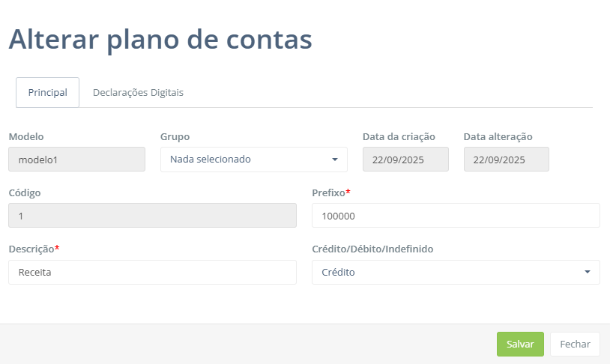Click the Data da criação date field
This screenshot has width=610, height=364.
click(405, 160)
